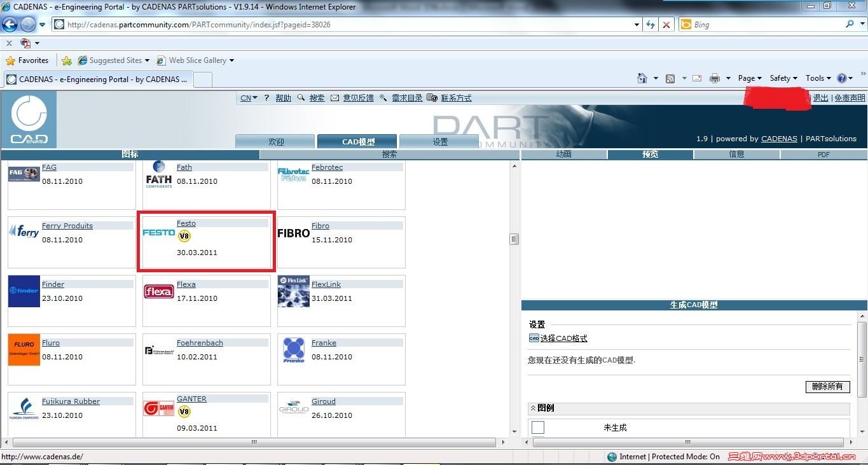Open the Festo catalog link

tap(186, 223)
